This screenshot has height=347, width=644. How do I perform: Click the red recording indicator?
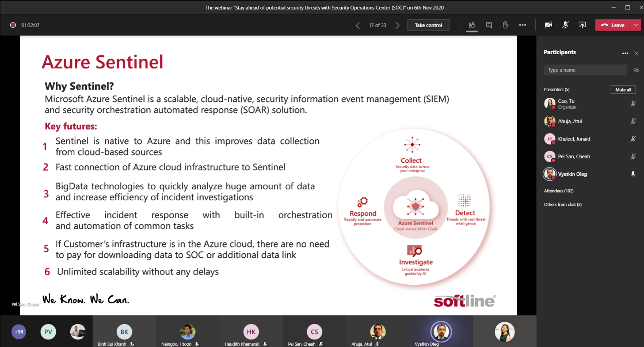tap(13, 25)
